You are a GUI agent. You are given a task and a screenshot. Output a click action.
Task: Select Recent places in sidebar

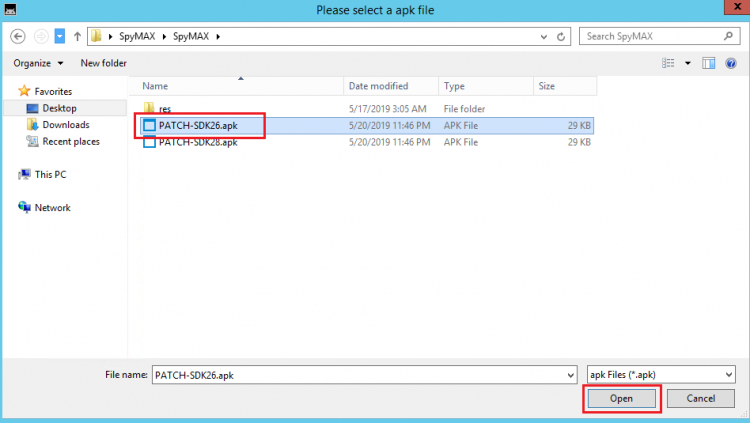click(x=70, y=142)
